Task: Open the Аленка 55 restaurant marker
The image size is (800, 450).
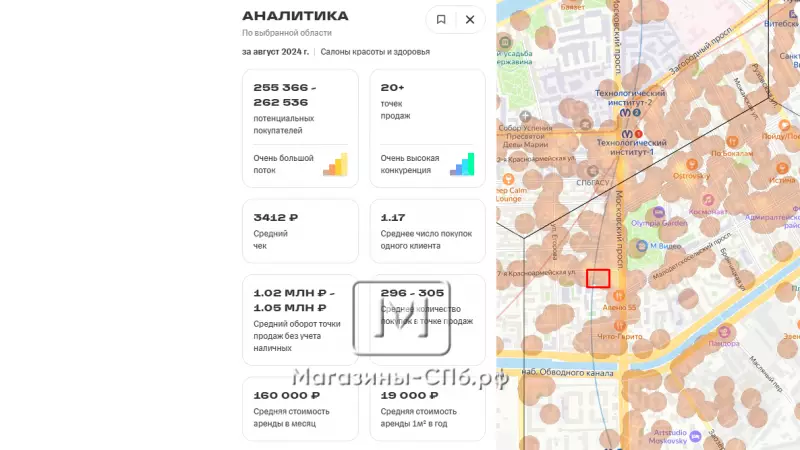Action: click(x=619, y=296)
